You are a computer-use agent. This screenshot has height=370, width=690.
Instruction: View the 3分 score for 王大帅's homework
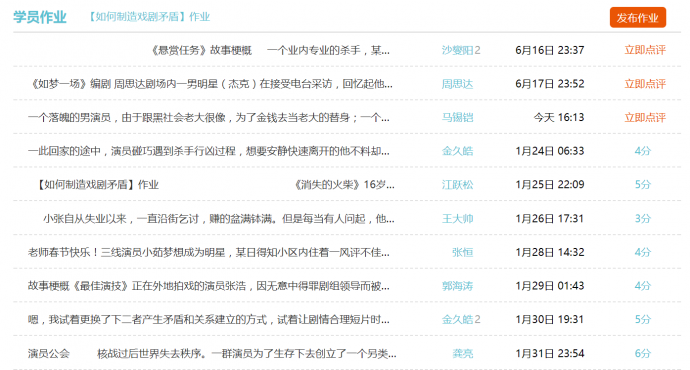(x=642, y=219)
